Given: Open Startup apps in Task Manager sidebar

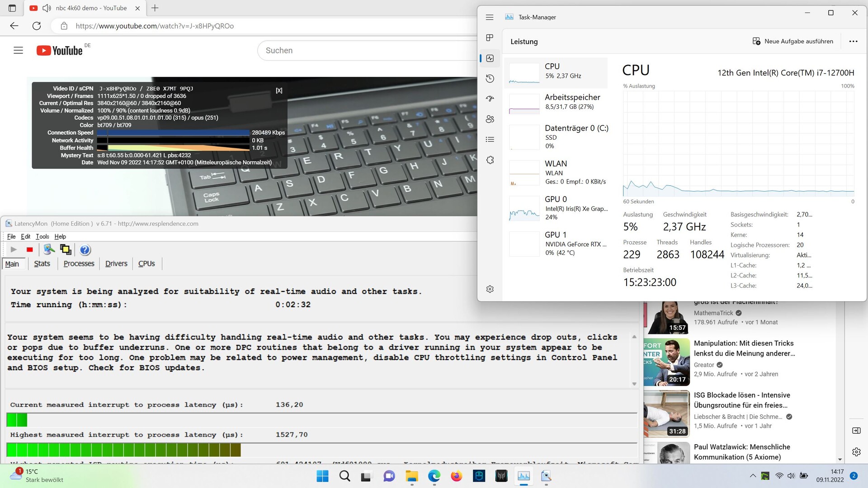Looking at the screenshot, I should [x=490, y=99].
